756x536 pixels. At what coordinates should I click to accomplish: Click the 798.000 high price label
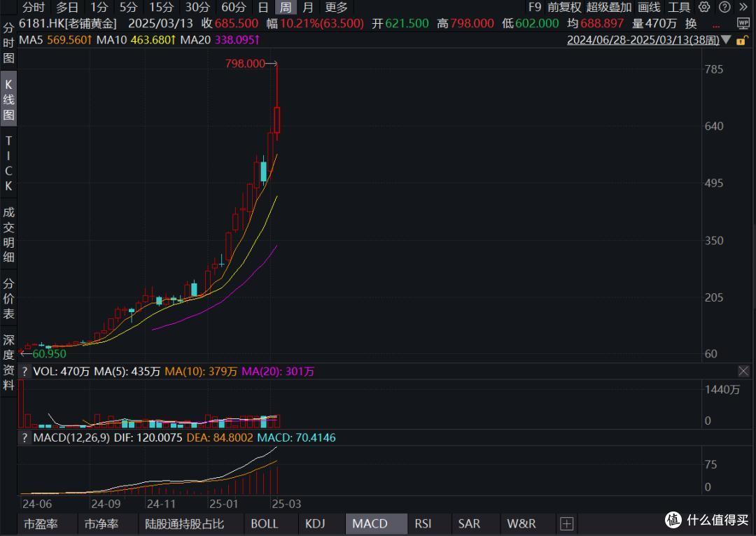coord(245,64)
